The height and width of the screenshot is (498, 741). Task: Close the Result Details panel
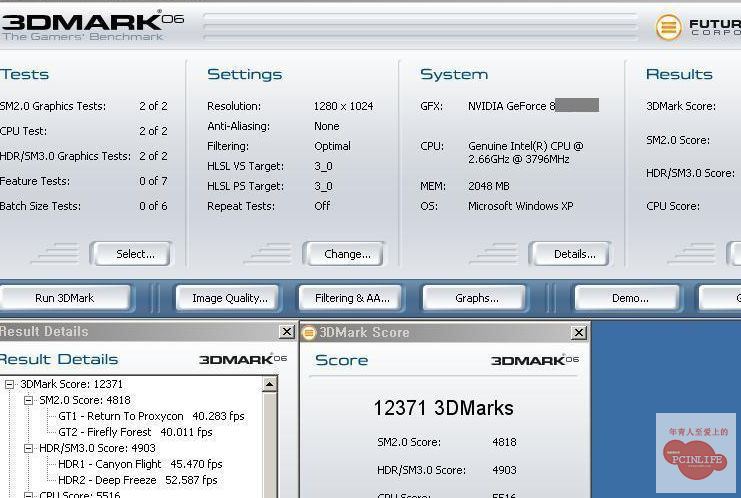(287, 332)
